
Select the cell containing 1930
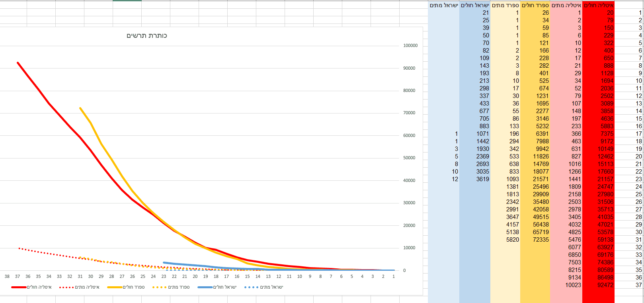(475, 149)
